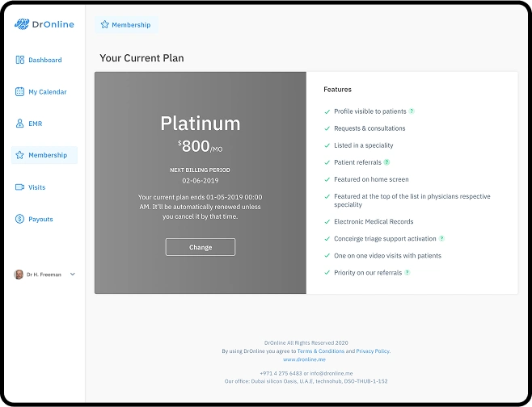Image resolution: width=532 pixels, height=407 pixels.
Task: Click the NEXT BILLING PERIOD label
Action: (200, 170)
